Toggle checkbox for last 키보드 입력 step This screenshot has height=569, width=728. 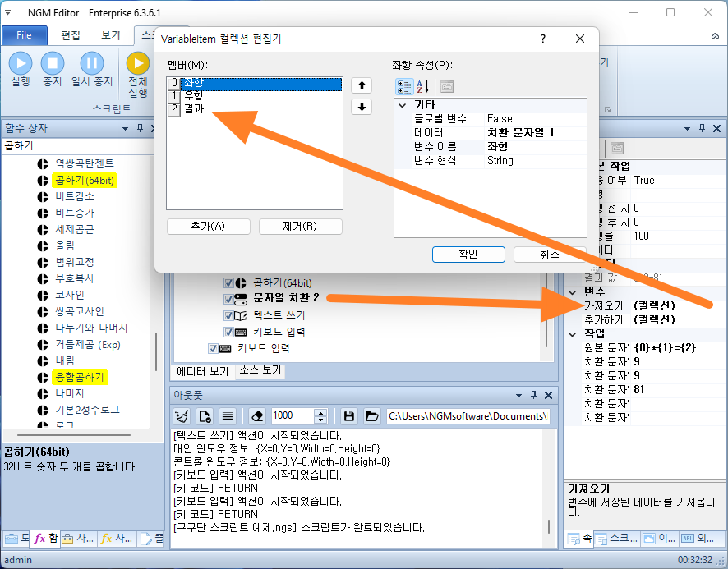[x=213, y=349]
